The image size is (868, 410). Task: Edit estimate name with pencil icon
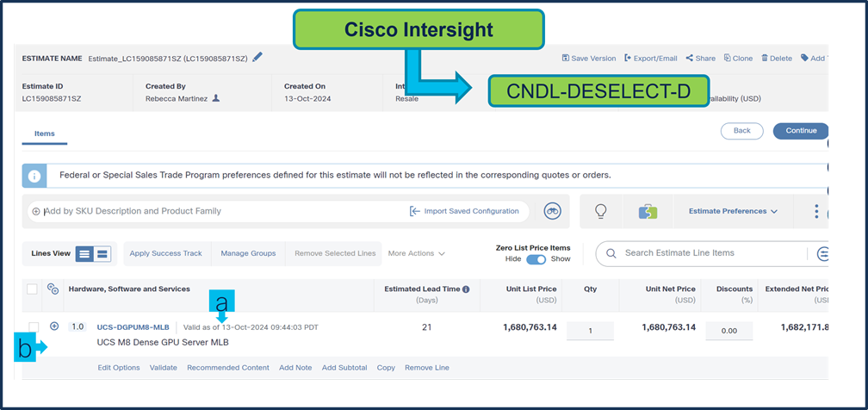(257, 58)
